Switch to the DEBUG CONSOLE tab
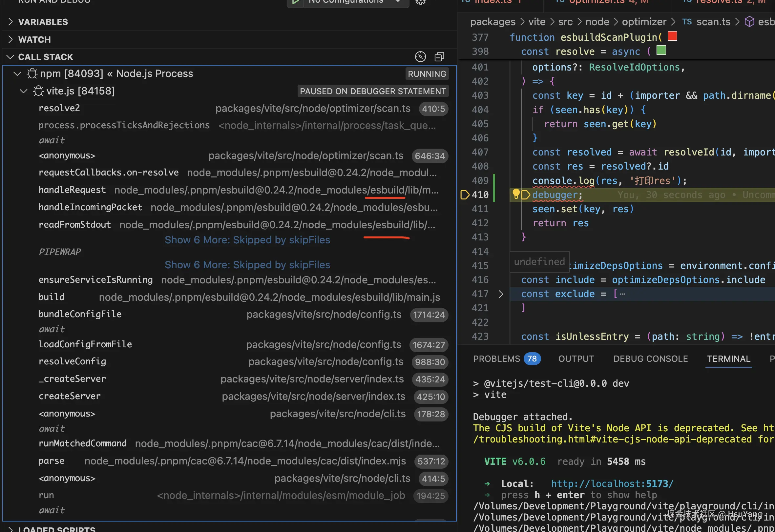Screen dimensions: 775x532 point(650,359)
